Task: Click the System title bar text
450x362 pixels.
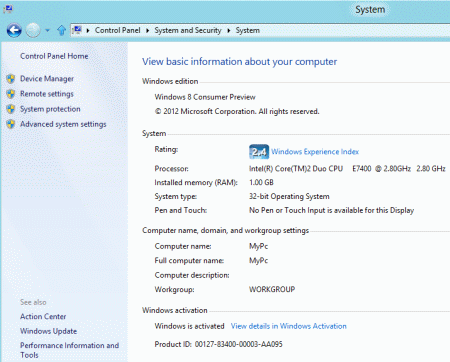Action: click(370, 10)
